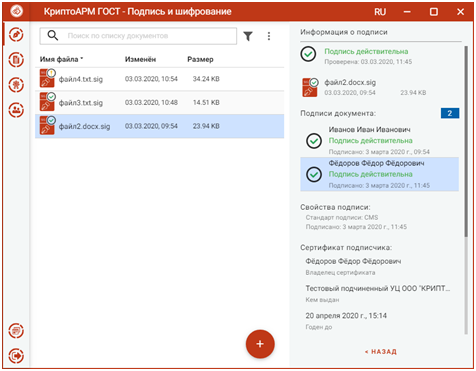Add a file with the plus button
This screenshot has height=371, width=476.
(260, 344)
